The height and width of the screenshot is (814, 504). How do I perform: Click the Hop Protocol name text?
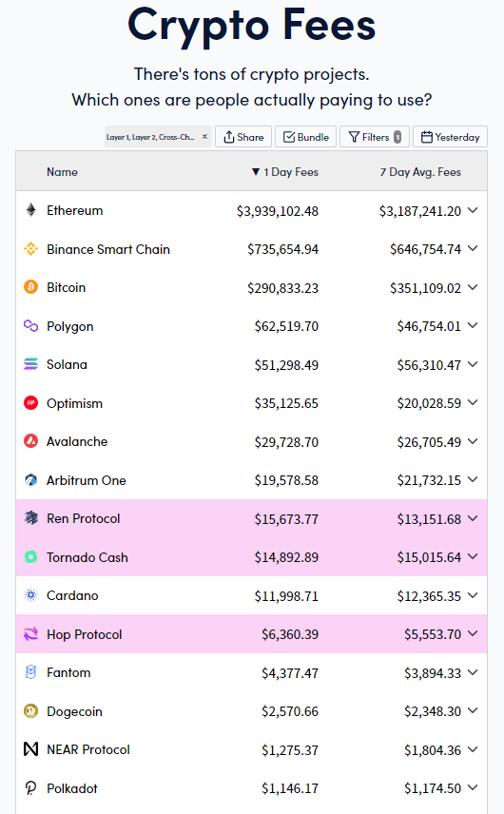[x=85, y=634]
